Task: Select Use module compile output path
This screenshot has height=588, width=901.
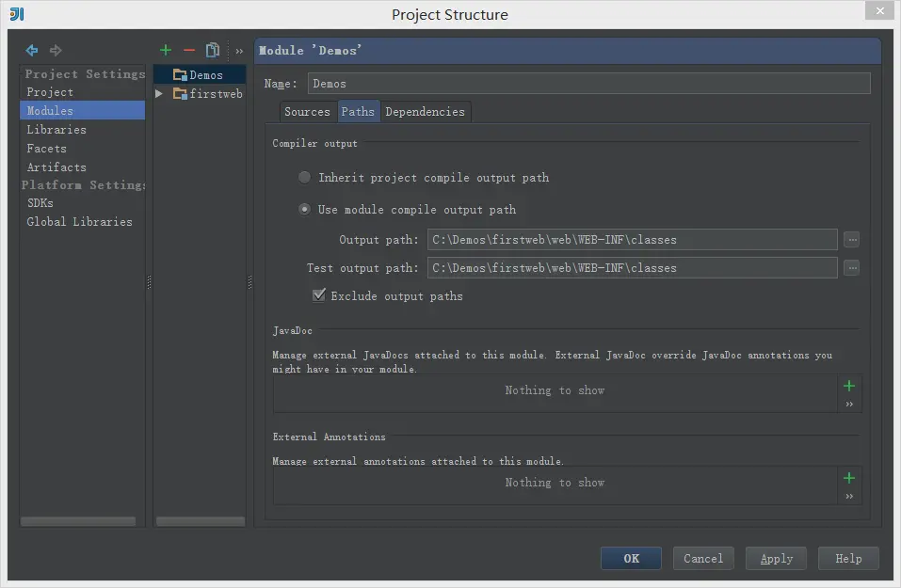Action: 304,210
